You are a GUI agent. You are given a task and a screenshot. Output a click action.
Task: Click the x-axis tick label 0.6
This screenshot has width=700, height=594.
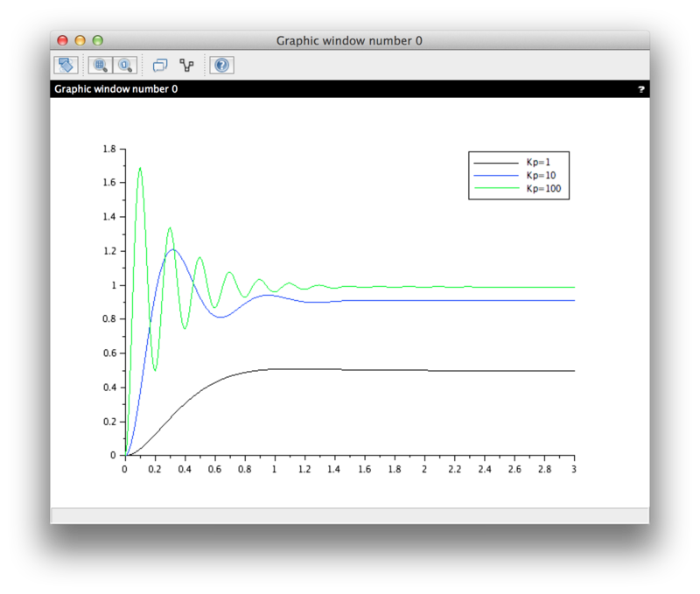(x=214, y=470)
